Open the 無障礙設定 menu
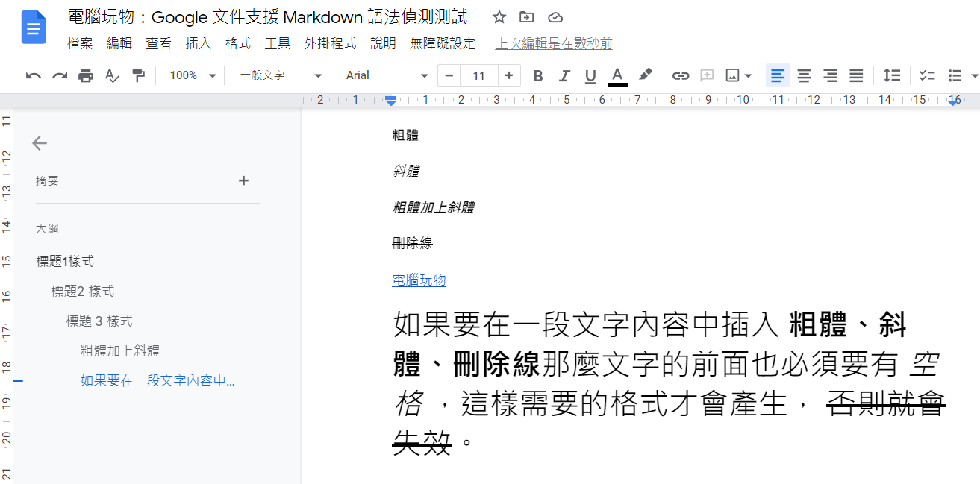980x484 pixels. click(443, 44)
